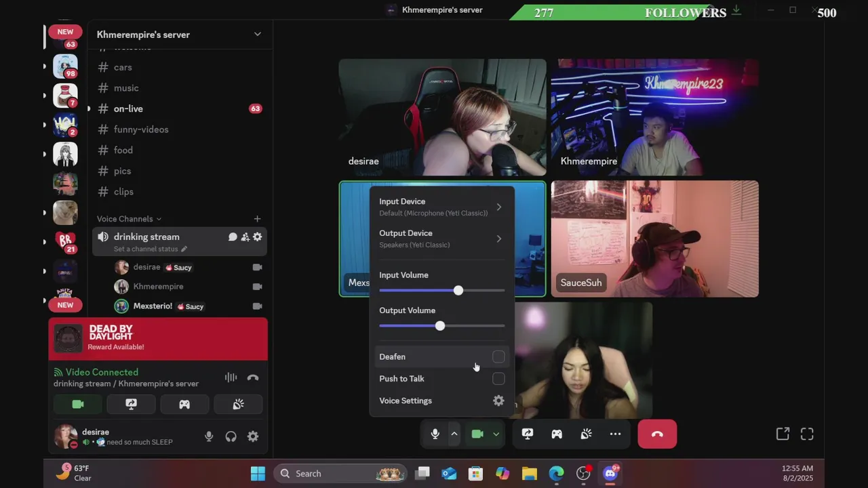The image size is (868, 488).
Task: Focus the desirae video tile
Action: (442, 117)
